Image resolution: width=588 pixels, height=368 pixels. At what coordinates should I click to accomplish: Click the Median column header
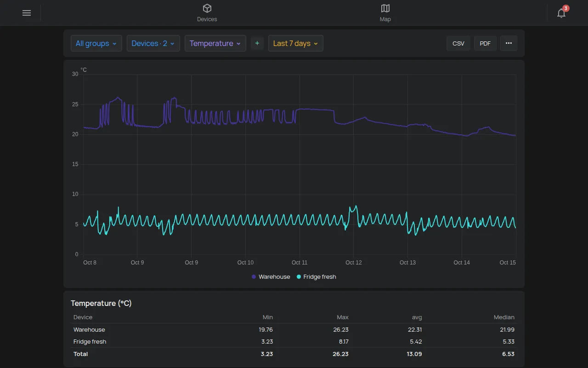pos(504,317)
